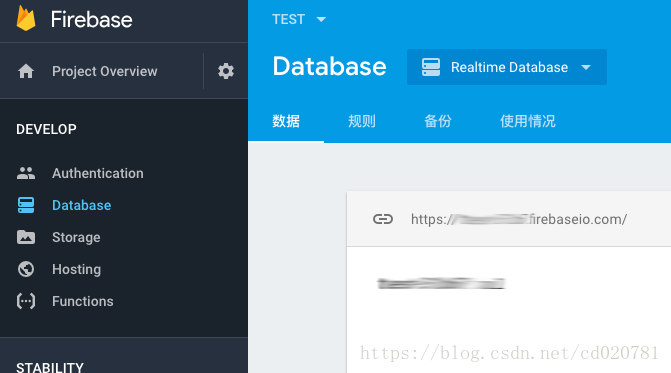
Task: Click the Project Overview home icon
Action: pyautogui.click(x=26, y=71)
